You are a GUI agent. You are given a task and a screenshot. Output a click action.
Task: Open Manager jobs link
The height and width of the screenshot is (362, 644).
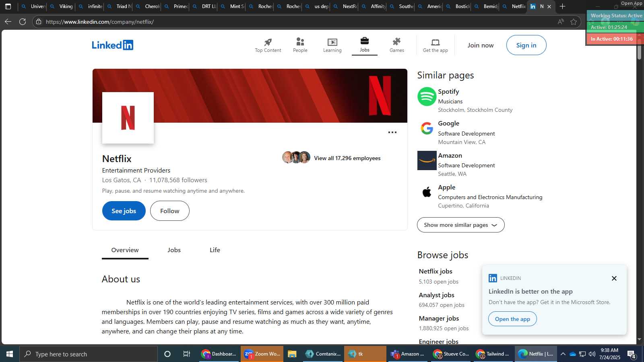[x=439, y=318]
